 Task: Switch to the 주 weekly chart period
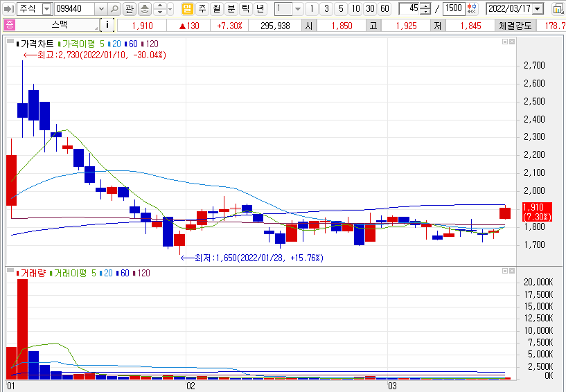point(202,9)
